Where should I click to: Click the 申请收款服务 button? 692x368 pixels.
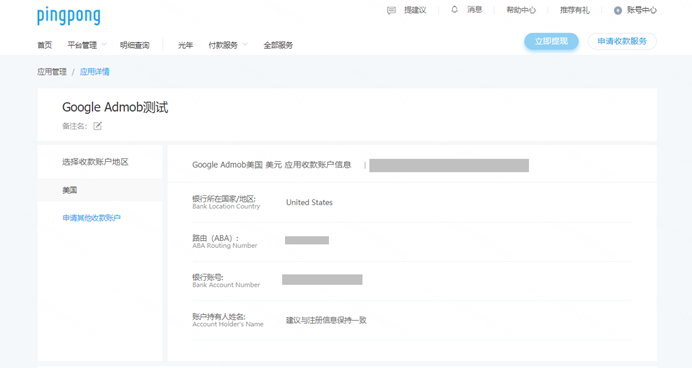click(622, 41)
